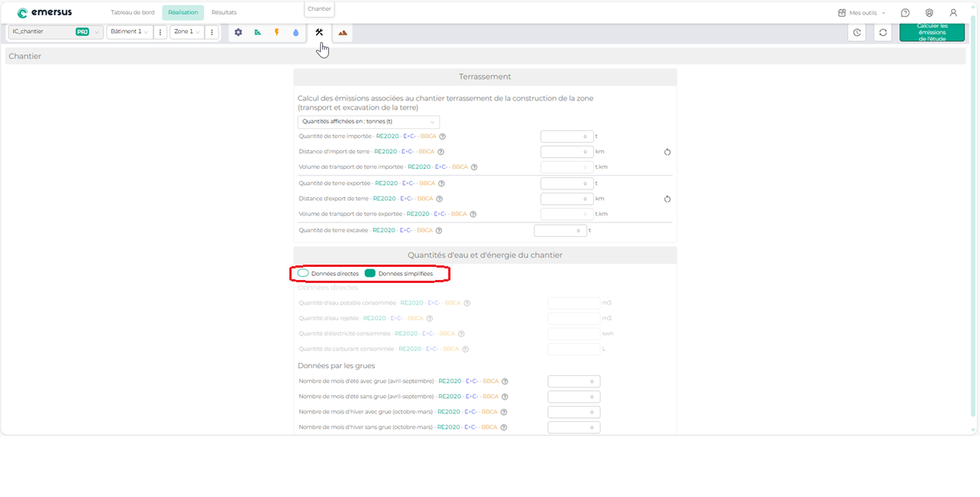Show help for Volume de transport de terre importée

click(474, 167)
